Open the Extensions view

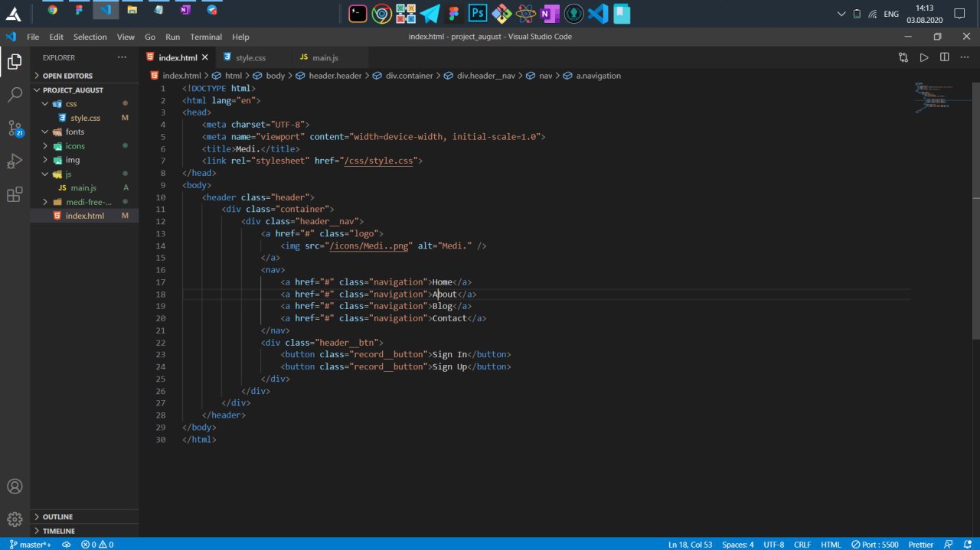(15, 194)
